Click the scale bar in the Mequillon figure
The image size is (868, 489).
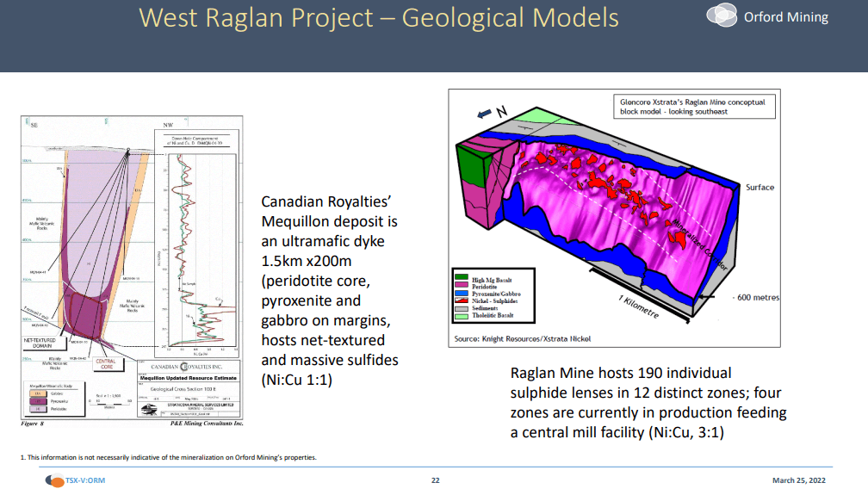click(109, 403)
